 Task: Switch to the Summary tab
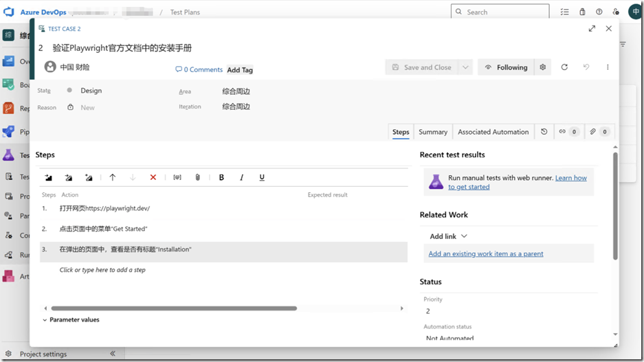click(x=433, y=132)
